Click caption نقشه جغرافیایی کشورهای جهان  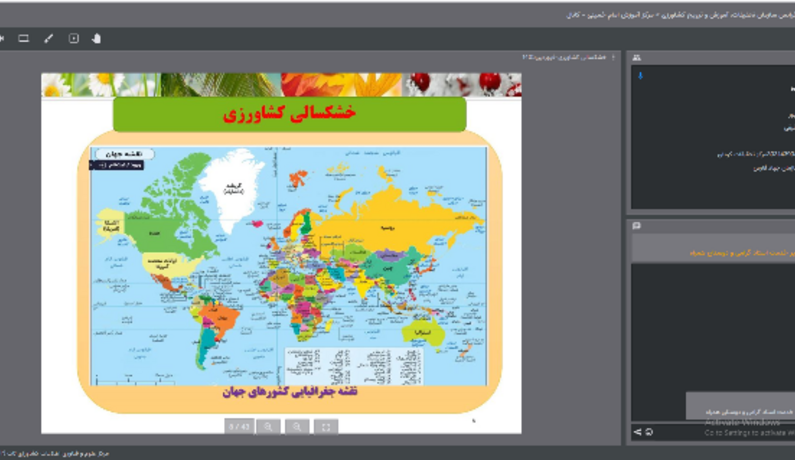pyautogui.click(x=290, y=392)
